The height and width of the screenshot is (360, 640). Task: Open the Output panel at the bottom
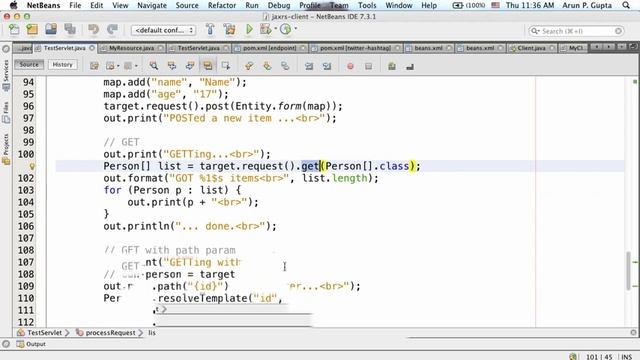point(31,344)
